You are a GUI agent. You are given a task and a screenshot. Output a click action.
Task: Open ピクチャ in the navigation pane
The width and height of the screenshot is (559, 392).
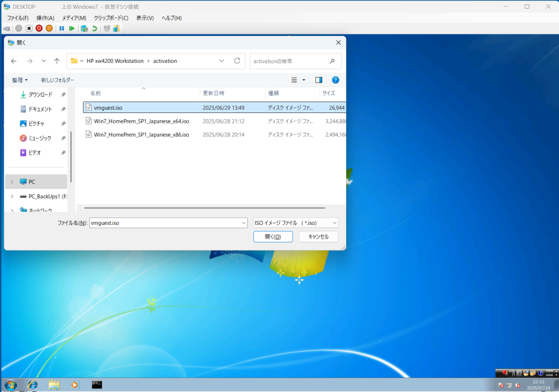[x=36, y=124]
